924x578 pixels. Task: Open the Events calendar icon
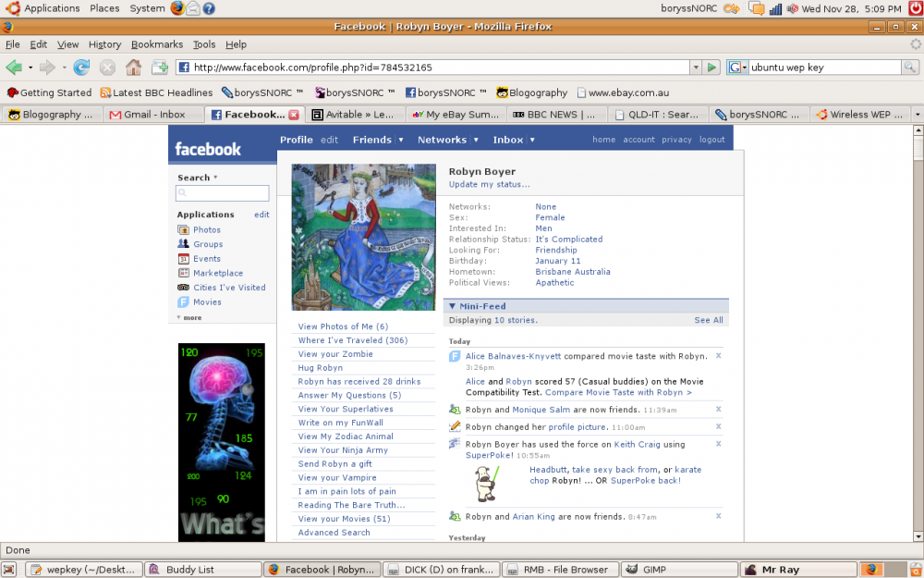coord(183,259)
